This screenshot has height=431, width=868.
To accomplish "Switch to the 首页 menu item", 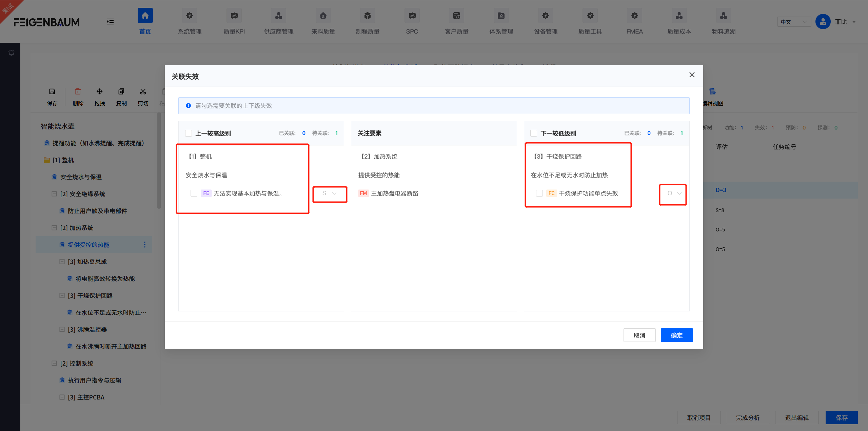I will pos(145,21).
